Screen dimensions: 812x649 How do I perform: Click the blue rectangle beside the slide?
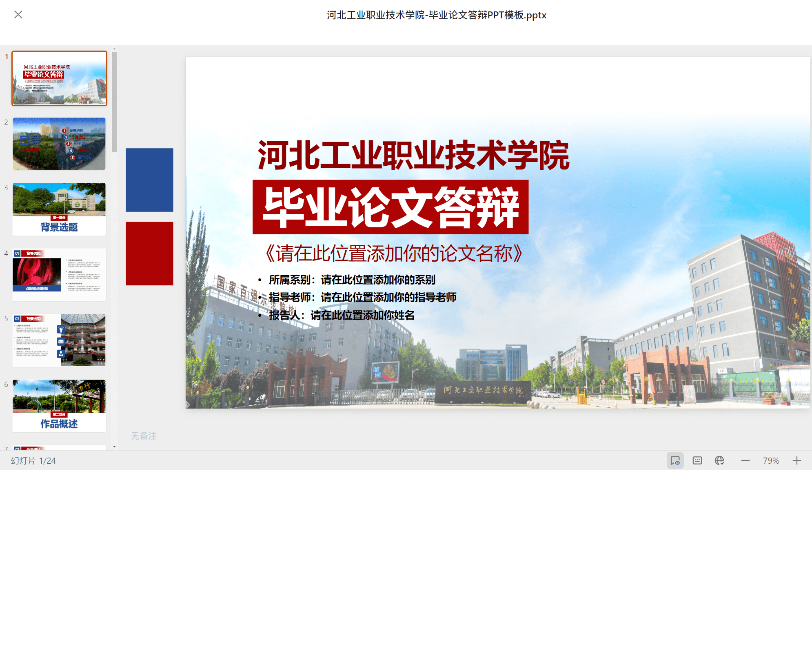[149, 180]
